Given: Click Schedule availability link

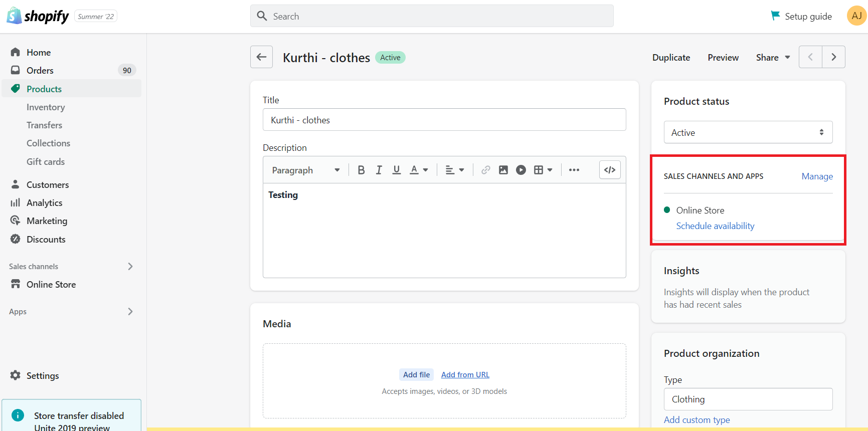Looking at the screenshot, I should click(715, 226).
